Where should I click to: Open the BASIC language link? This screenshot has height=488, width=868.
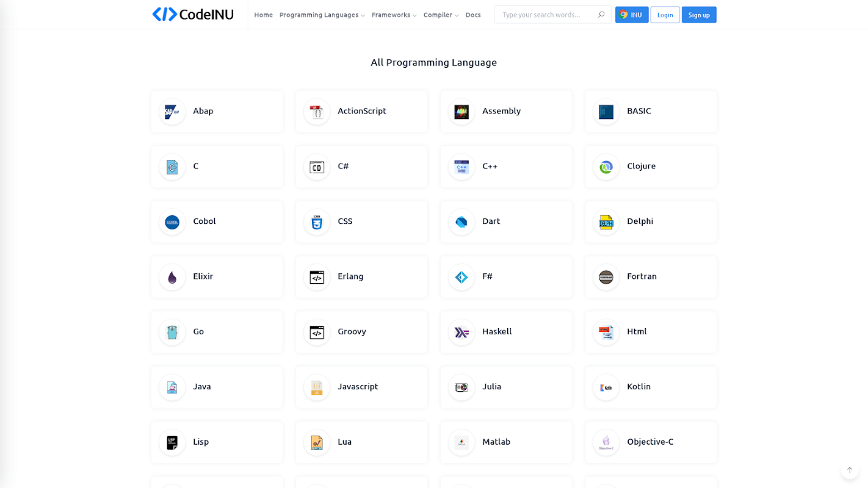click(x=639, y=111)
